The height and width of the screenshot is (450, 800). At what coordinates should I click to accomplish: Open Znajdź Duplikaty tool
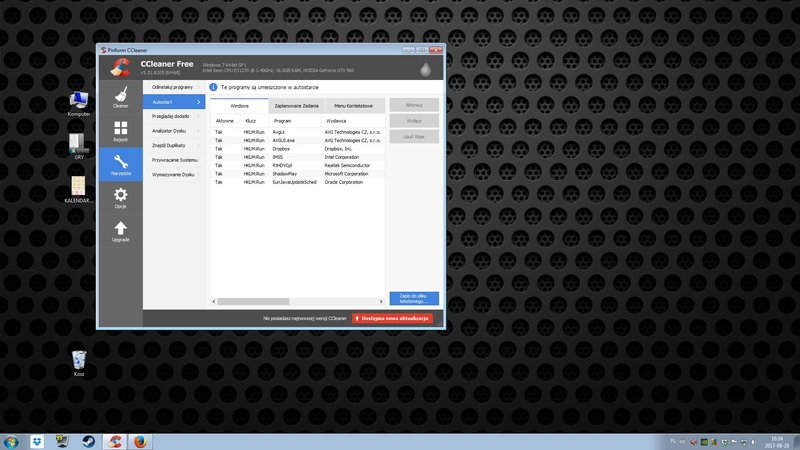pyautogui.click(x=174, y=145)
